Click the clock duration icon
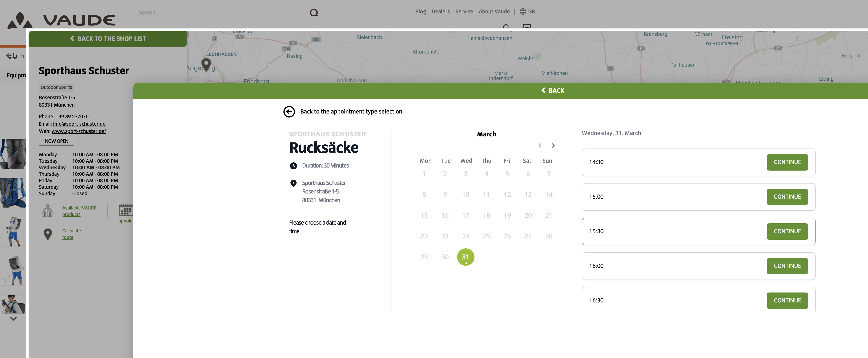Screen dimensions: 868x358 click(293, 166)
